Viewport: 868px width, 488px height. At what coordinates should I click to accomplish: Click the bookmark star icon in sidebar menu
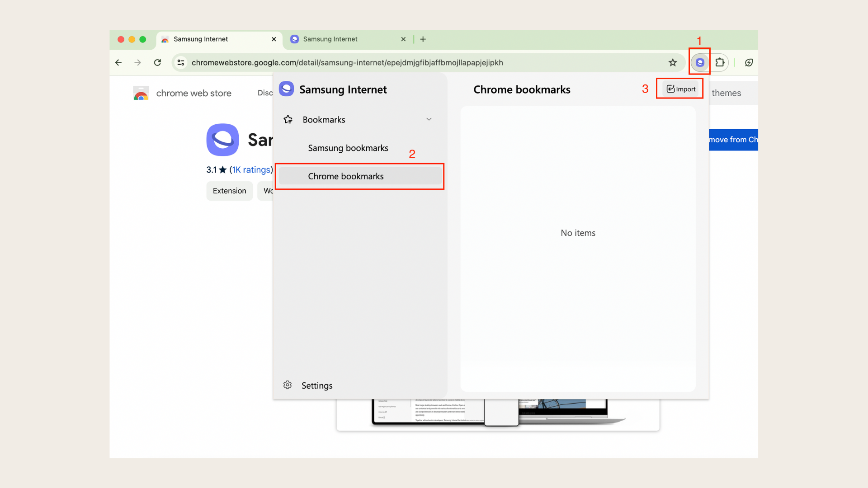coord(288,119)
